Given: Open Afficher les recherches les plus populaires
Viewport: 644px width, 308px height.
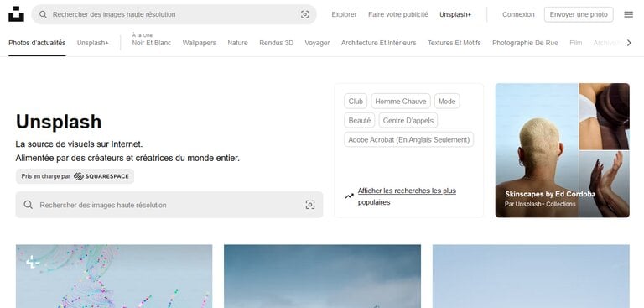Looking at the screenshot, I should (x=407, y=196).
